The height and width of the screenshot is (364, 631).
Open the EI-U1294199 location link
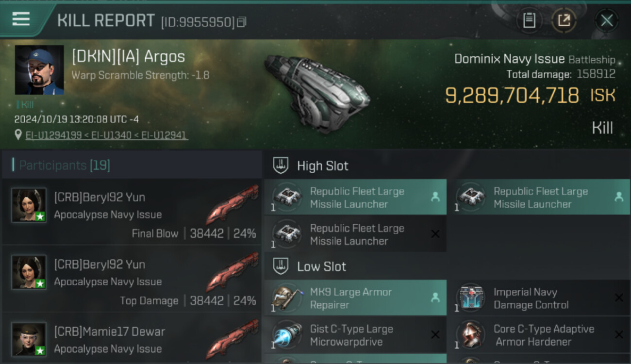[x=53, y=135]
